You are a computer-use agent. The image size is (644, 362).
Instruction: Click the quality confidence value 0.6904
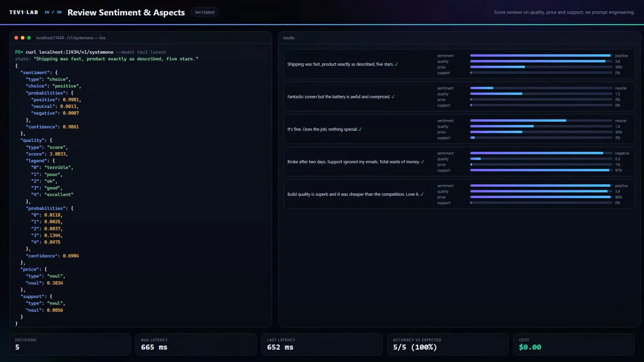71,256
